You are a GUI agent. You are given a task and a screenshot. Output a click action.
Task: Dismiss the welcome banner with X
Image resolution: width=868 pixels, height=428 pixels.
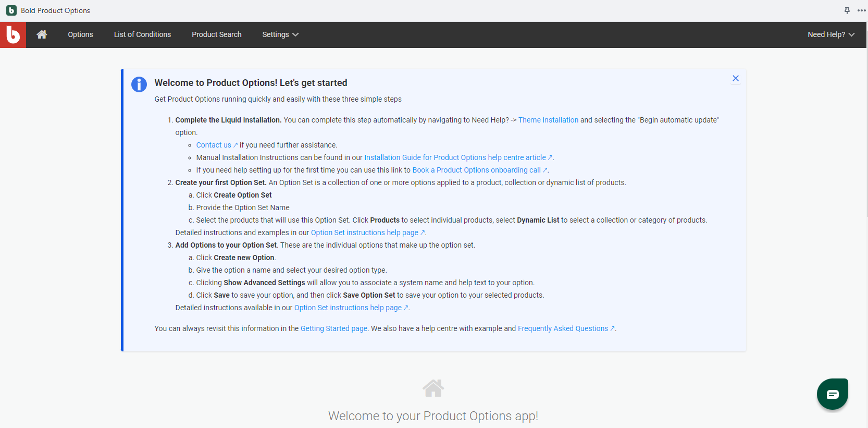tap(735, 78)
